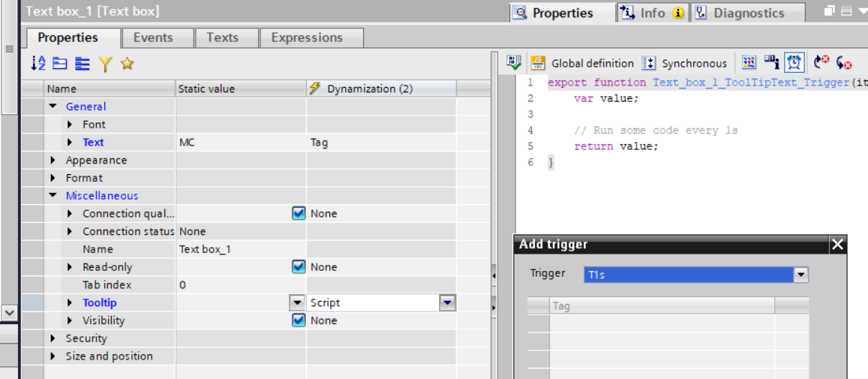
Task: Click the Text box_1 name field
Action: [x=240, y=249]
